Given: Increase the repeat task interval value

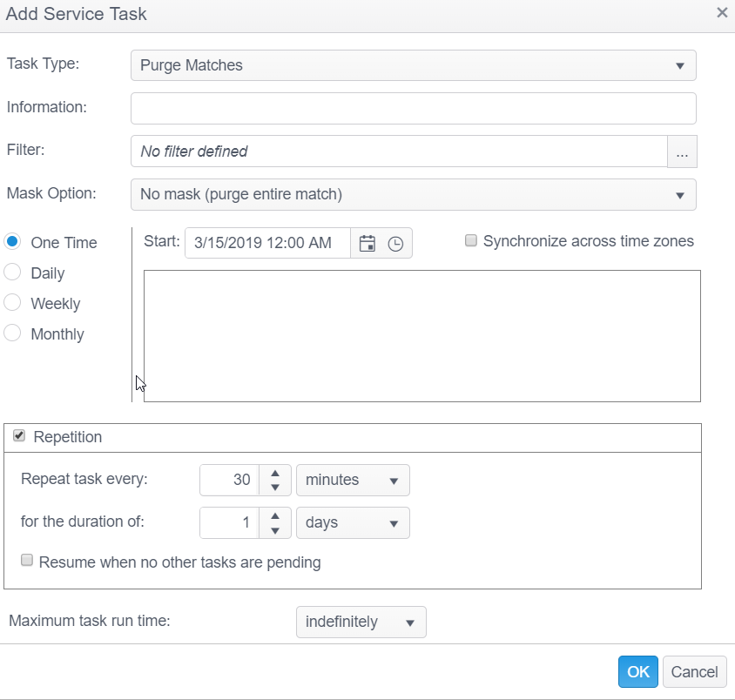Looking at the screenshot, I should click(275, 473).
